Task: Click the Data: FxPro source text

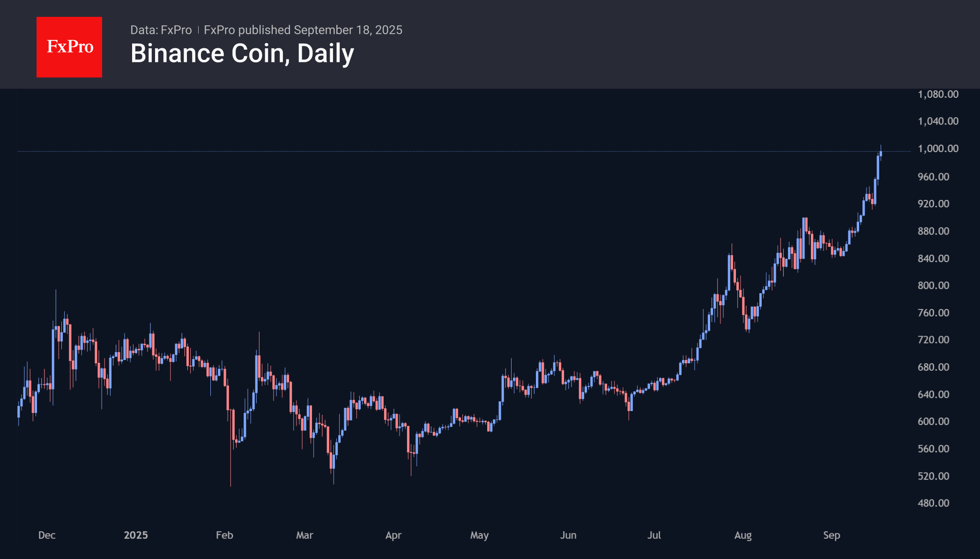Action: pos(161,30)
